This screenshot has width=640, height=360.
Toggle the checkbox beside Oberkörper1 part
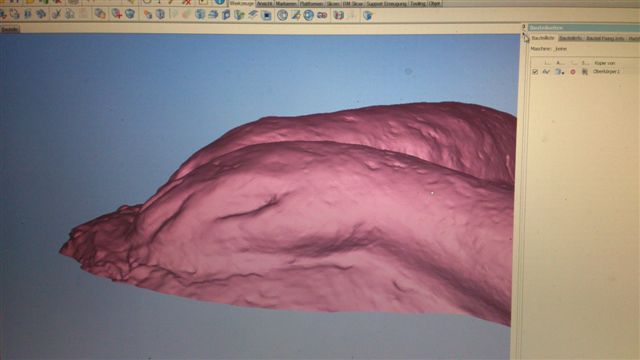[535, 72]
